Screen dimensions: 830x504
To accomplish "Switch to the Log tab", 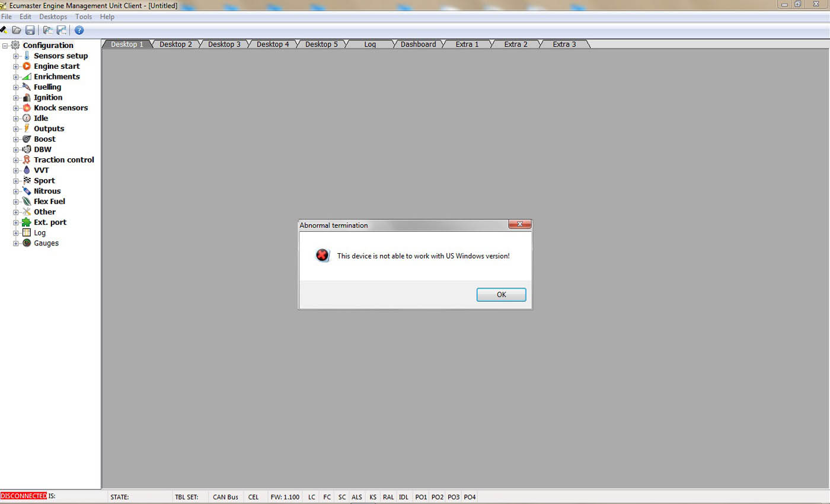I will 370,44.
